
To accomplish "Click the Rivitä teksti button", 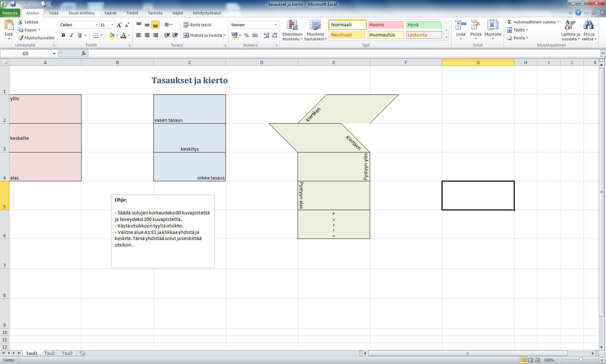I will [197, 25].
